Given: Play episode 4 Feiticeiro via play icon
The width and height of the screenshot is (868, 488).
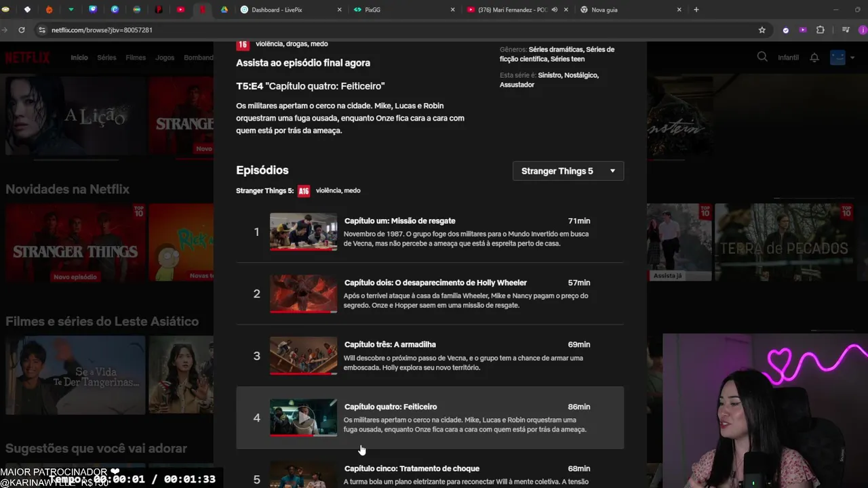Looking at the screenshot, I should (x=303, y=418).
